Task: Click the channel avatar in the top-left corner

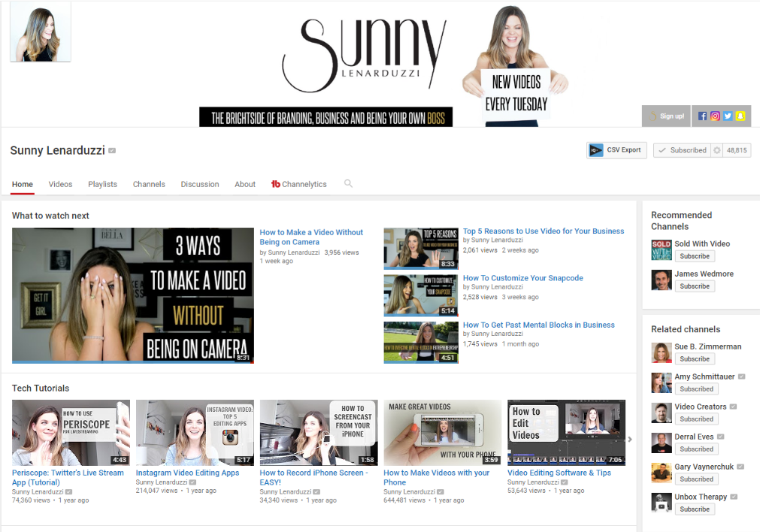Action: pyautogui.click(x=40, y=32)
